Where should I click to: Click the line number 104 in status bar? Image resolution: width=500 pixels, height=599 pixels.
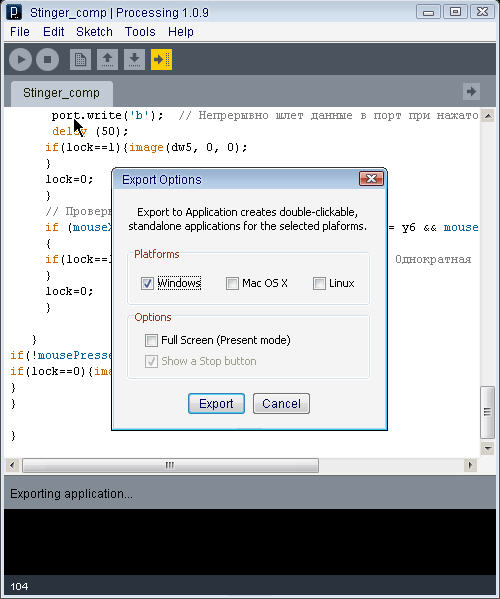[19, 587]
